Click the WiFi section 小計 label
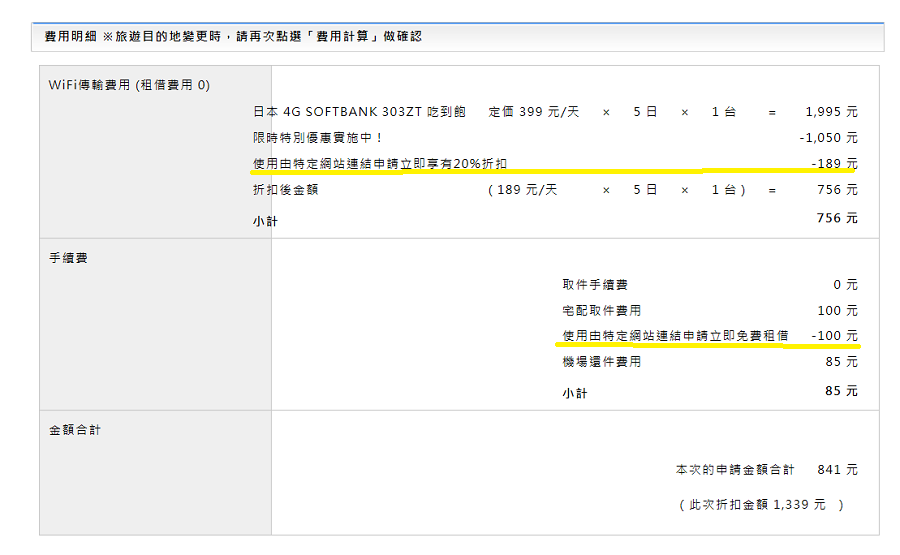This screenshot has height=555, width=900. tap(265, 221)
